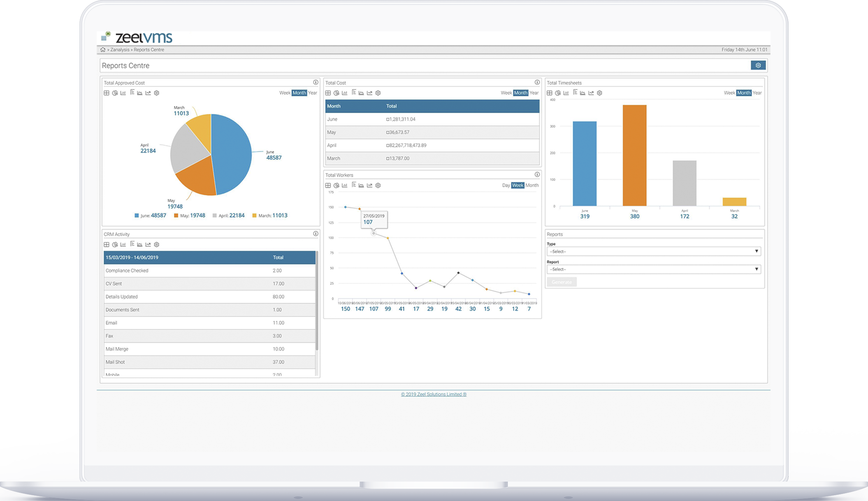Select area chart icon in Total Approved Cost

tap(140, 93)
